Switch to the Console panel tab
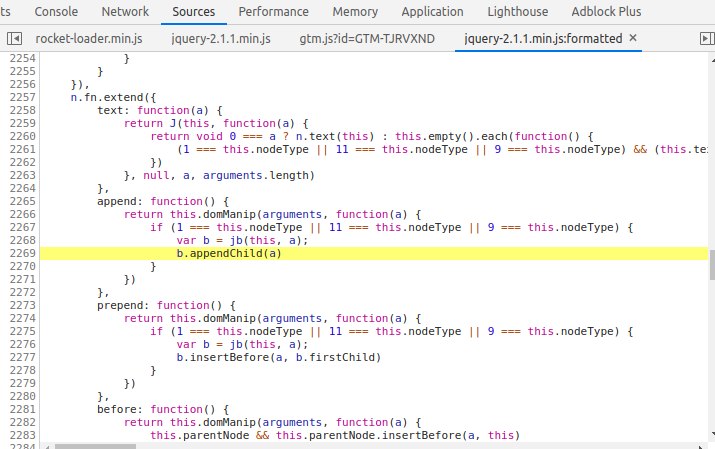The width and height of the screenshot is (715, 449). point(56,11)
